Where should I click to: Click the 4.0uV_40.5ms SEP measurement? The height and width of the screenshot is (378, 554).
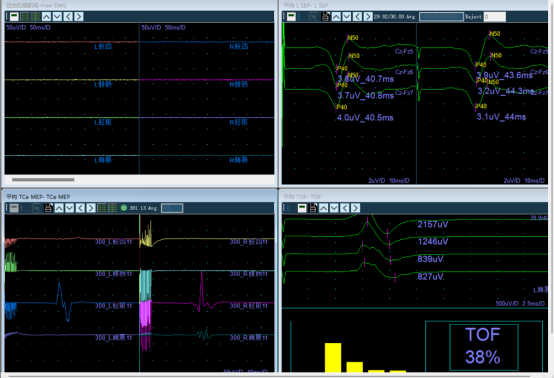[365, 118]
